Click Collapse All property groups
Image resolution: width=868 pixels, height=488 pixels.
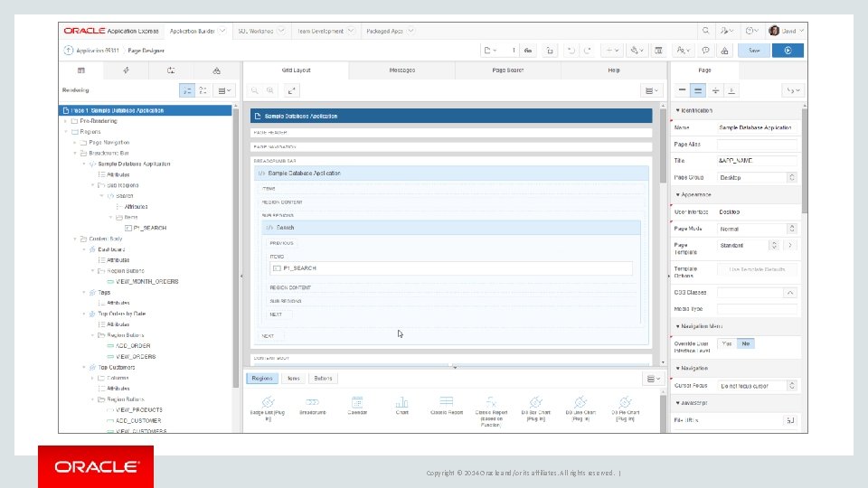[715, 90]
